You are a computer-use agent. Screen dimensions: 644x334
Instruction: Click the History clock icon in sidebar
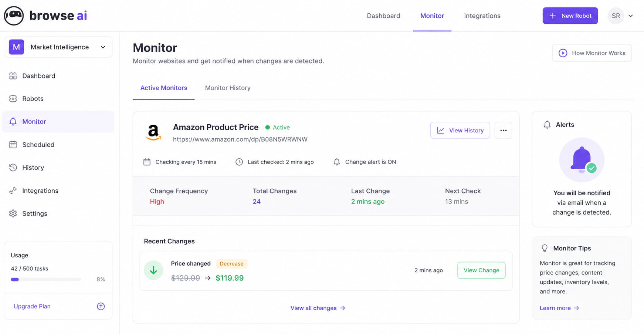[13, 168]
